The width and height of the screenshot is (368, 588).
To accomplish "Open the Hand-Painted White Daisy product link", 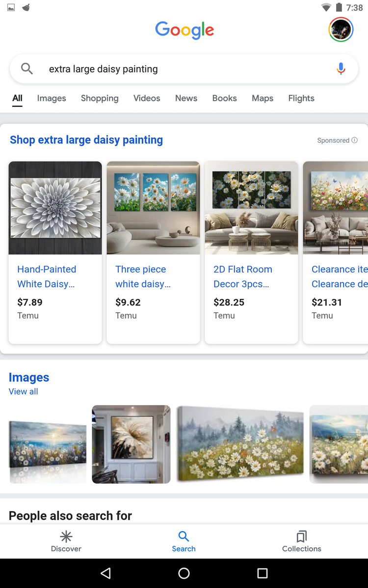I will click(47, 276).
